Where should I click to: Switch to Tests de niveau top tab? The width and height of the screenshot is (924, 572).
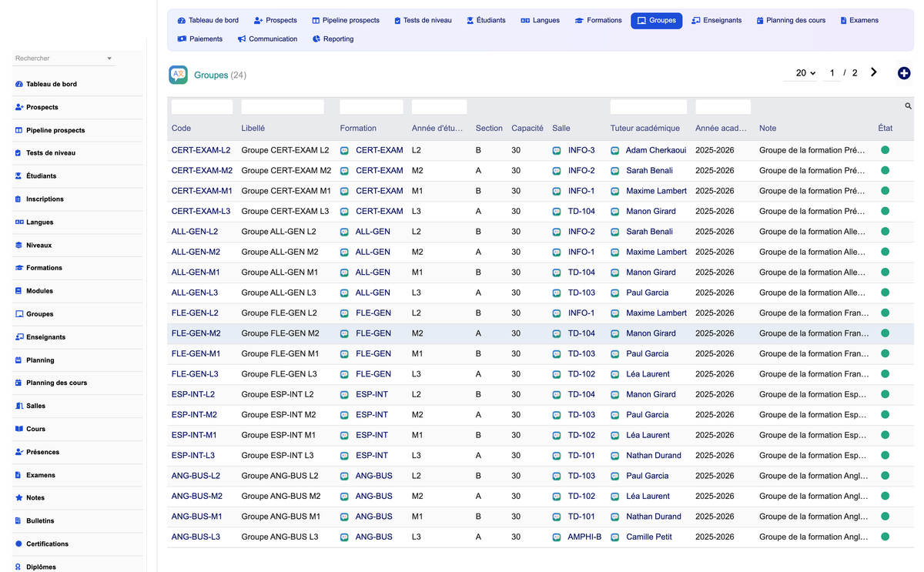tap(423, 21)
